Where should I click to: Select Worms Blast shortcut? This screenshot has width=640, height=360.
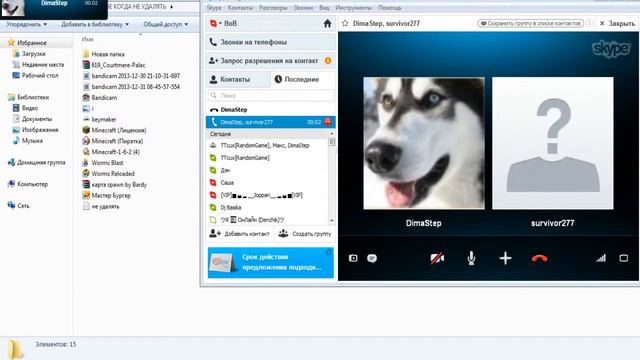pos(103,163)
